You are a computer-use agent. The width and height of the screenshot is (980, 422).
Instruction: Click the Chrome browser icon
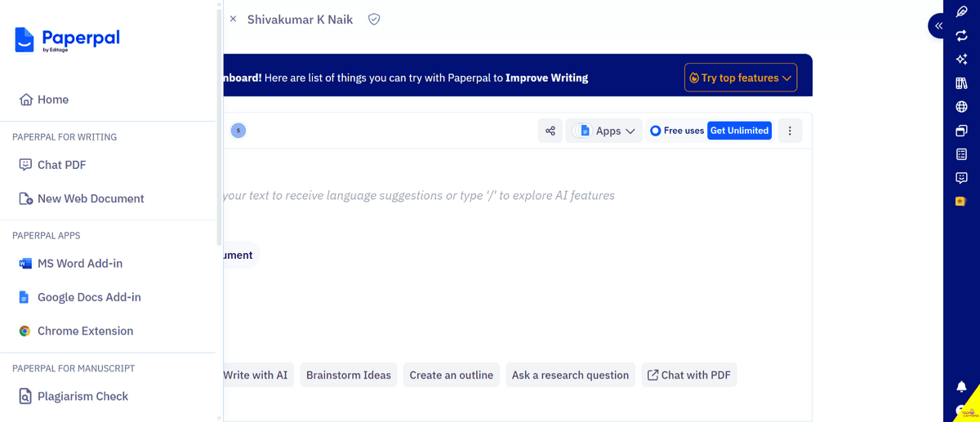click(x=24, y=331)
